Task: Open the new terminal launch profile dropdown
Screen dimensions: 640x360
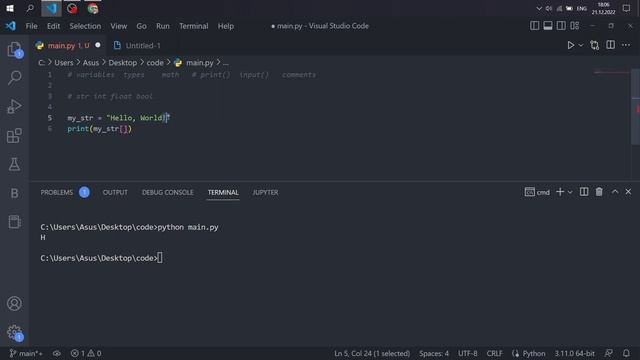Action: click(x=570, y=192)
